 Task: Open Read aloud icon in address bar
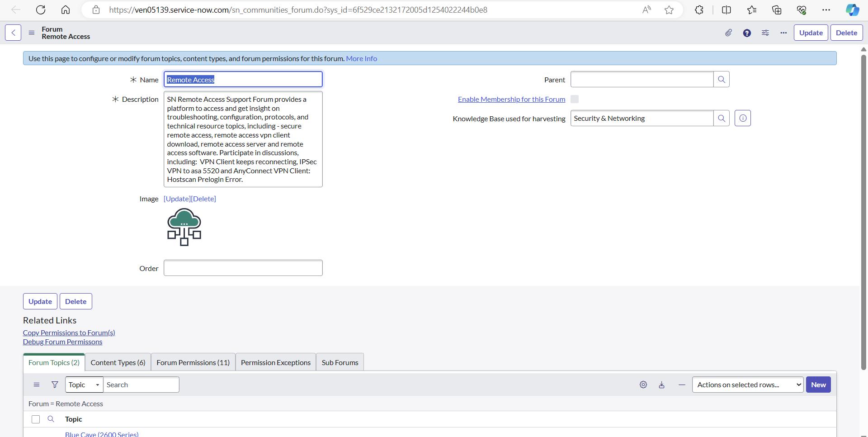pyautogui.click(x=647, y=9)
